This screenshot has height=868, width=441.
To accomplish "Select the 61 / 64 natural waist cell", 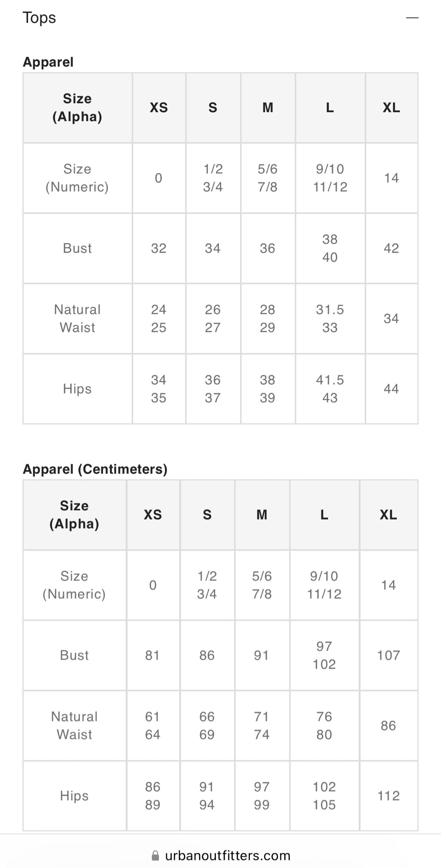I will (153, 725).
